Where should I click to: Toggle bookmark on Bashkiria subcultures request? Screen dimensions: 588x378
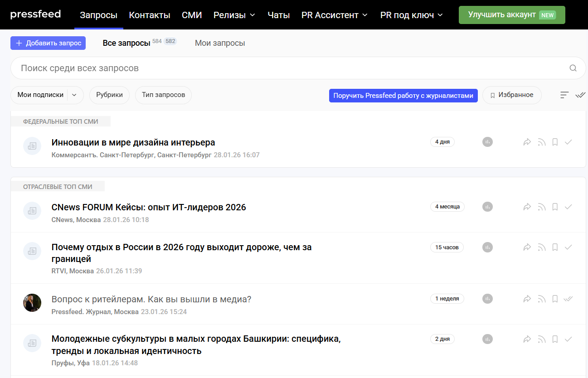555,339
